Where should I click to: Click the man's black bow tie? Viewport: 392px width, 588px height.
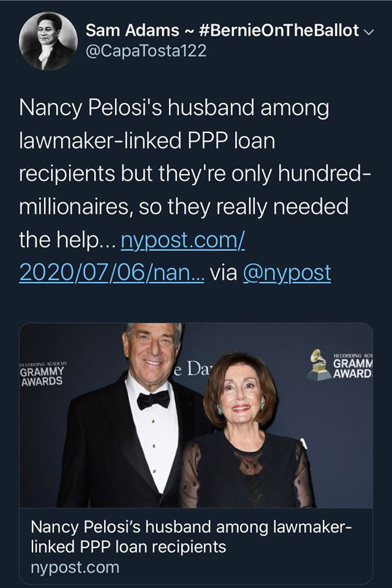pos(153,400)
